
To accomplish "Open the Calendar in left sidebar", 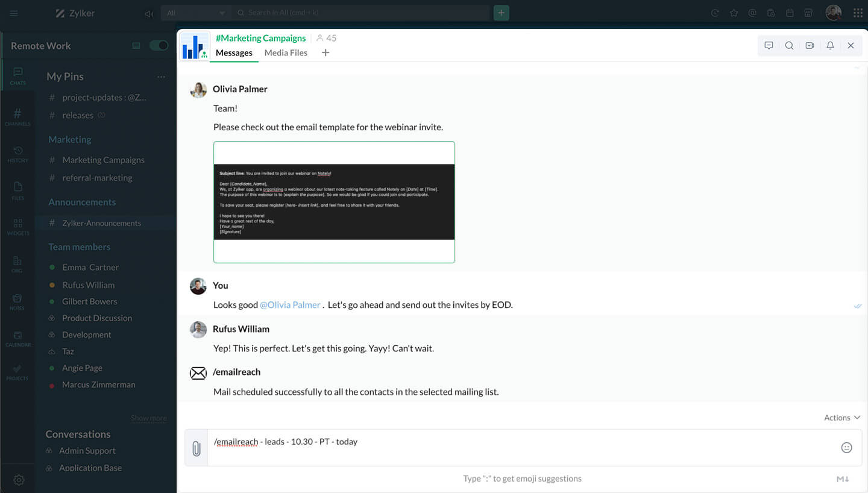I will pos(17,339).
